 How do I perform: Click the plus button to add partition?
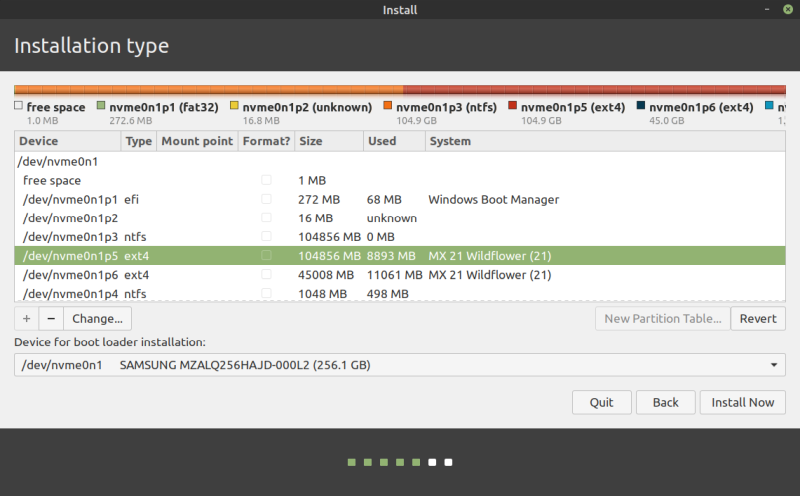(27, 319)
